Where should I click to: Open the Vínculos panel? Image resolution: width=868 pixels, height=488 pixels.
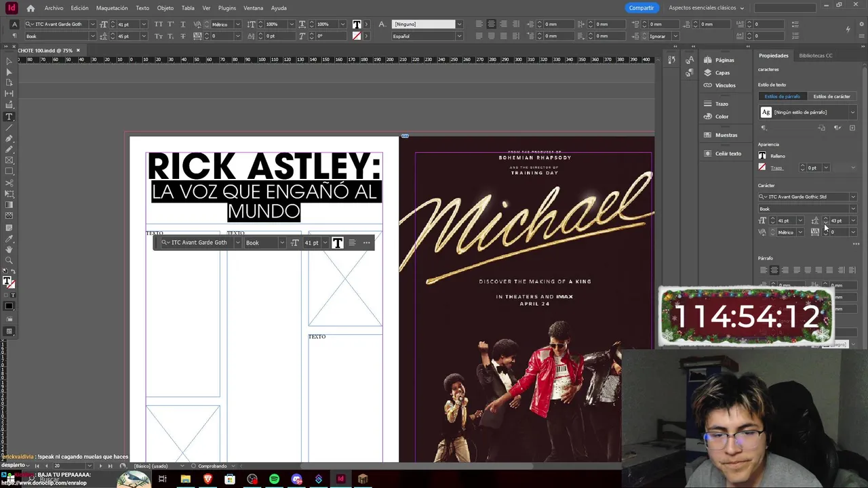click(x=720, y=85)
